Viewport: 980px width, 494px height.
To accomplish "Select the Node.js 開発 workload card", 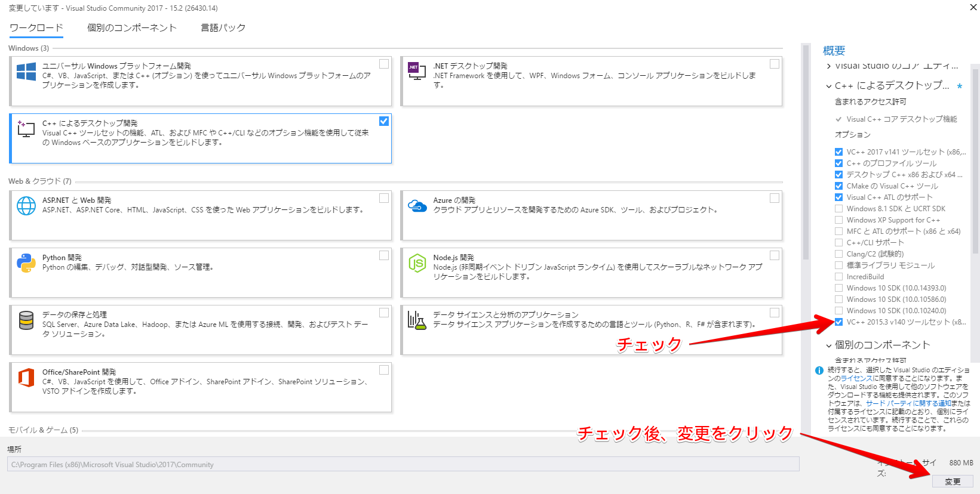I will tap(591, 273).
